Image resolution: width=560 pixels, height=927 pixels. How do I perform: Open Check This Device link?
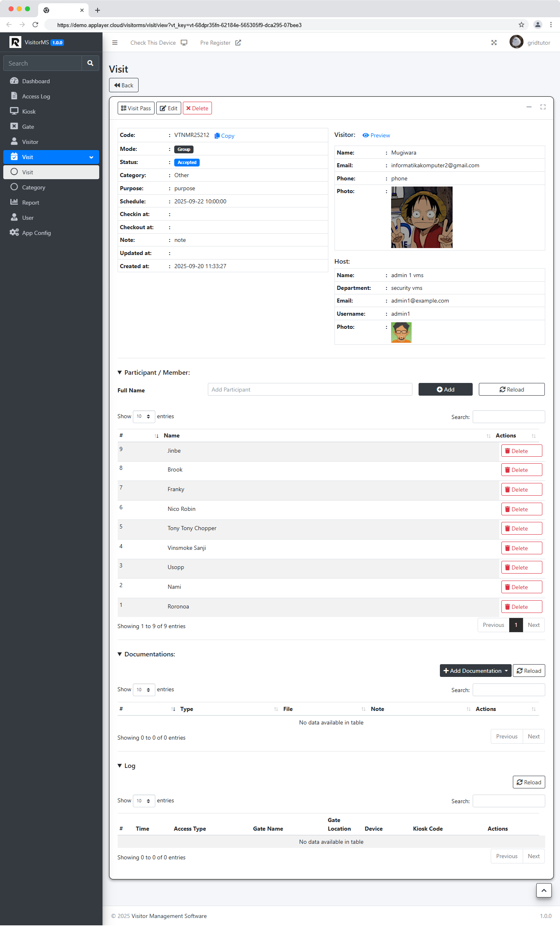tap(159, 43)
